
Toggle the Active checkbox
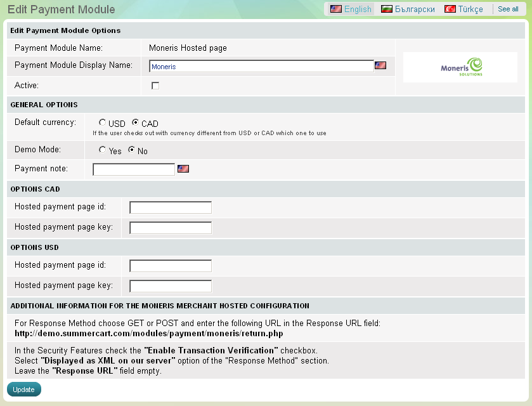(155, 86)
